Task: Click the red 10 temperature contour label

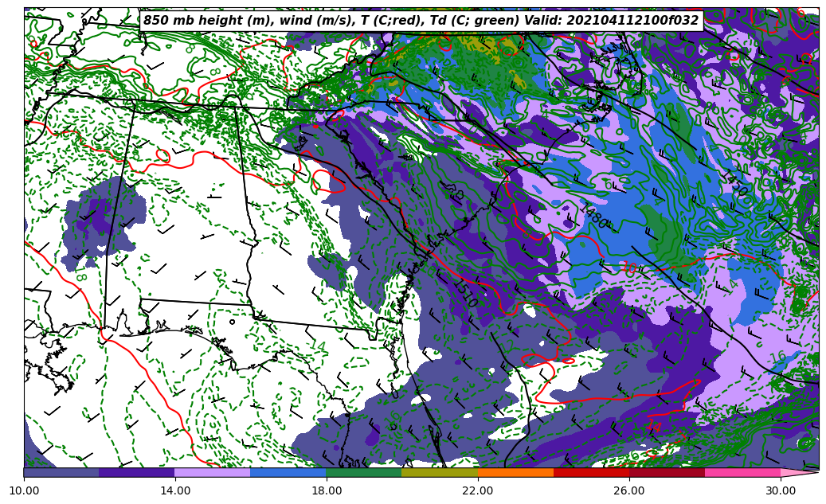Action: click(x=629, y=268)
